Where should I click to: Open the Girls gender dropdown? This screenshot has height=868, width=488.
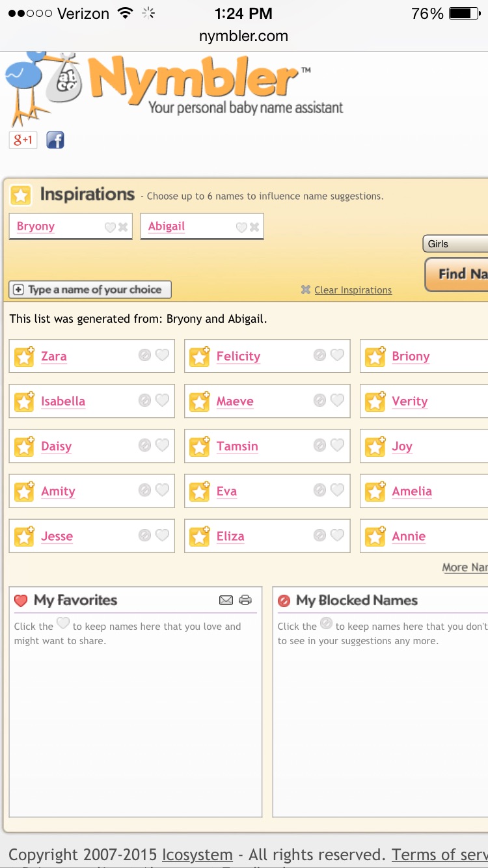[455, 244]
